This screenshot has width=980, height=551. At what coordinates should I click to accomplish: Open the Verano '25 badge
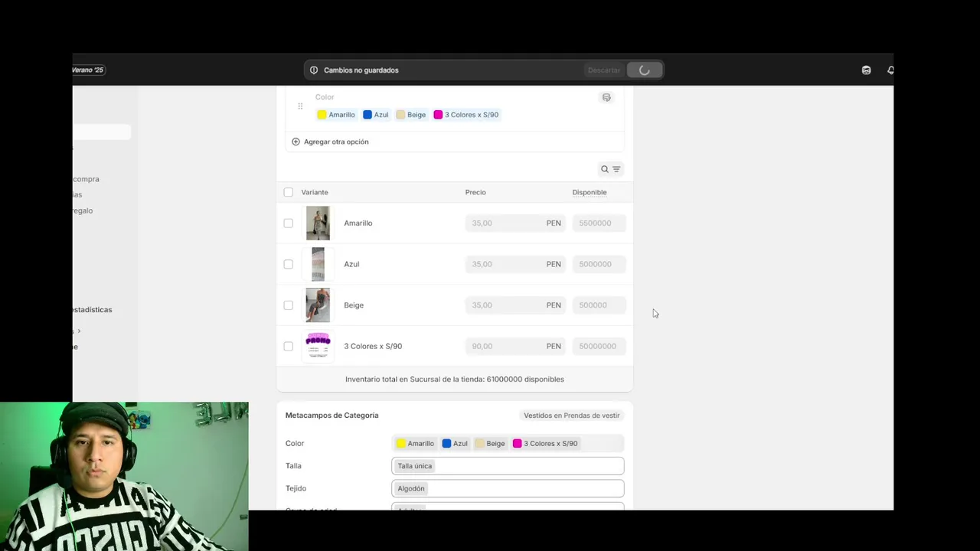point(88,70)
